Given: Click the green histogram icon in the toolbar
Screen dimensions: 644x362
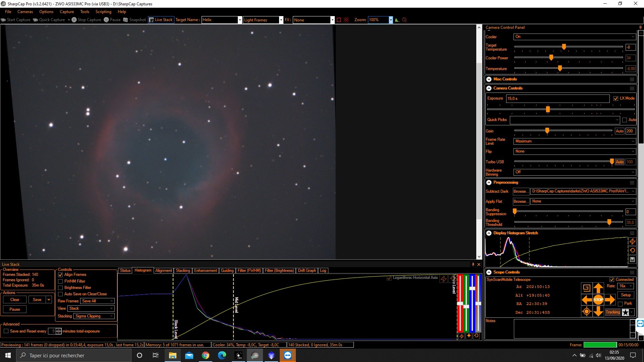Looking at the screenshot, I should click(x=397, y=20).
